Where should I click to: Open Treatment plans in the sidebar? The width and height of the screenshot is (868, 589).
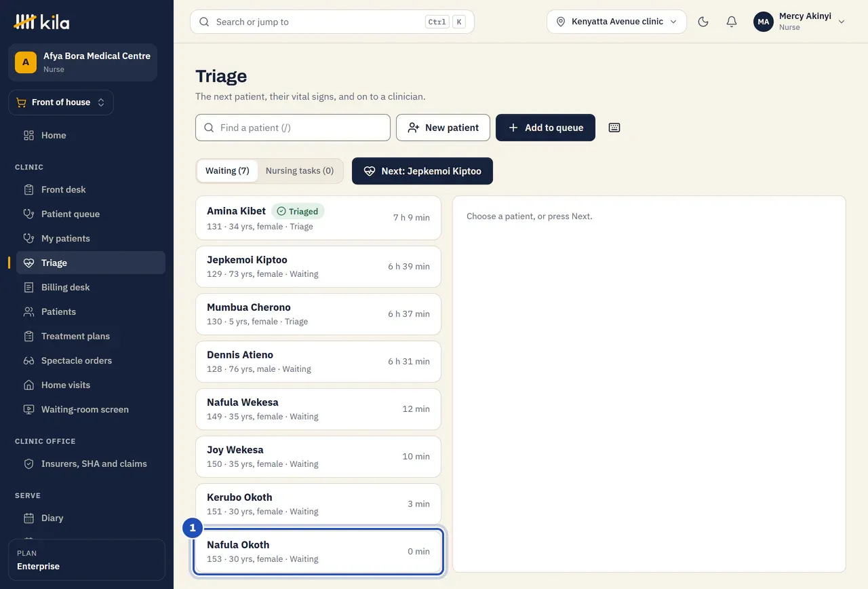pos(90,336)
